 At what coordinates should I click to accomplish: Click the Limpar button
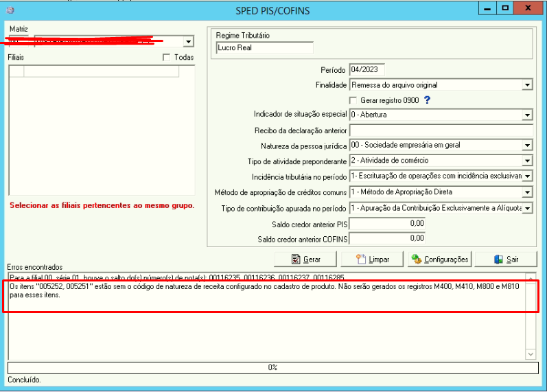pos(372,260)
